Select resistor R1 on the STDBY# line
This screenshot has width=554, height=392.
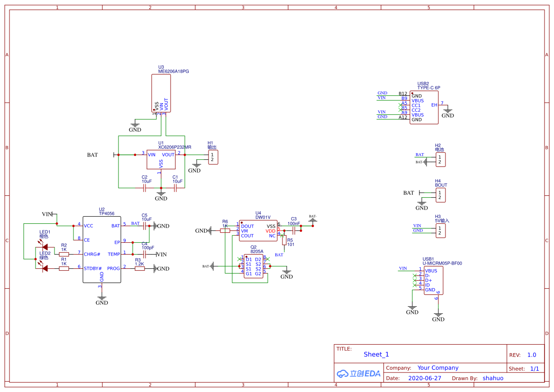[64, 269]
